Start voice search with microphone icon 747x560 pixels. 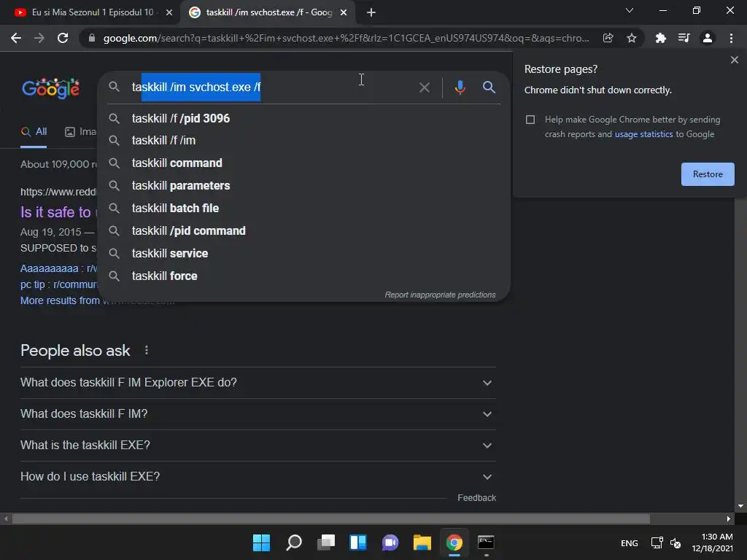point(460,87)
